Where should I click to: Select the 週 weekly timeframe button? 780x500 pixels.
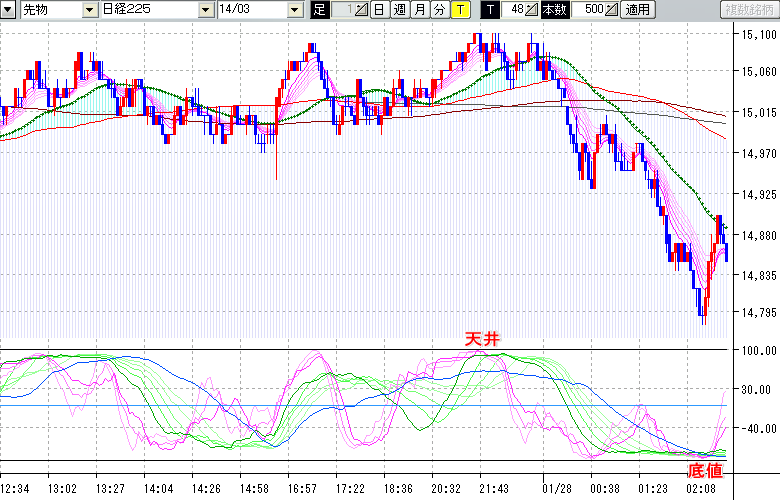[x=399, y=10]
